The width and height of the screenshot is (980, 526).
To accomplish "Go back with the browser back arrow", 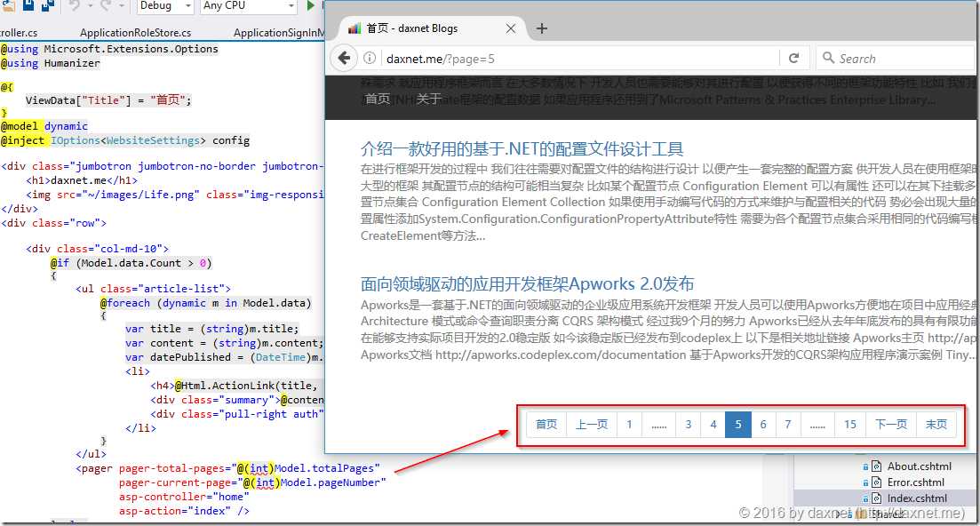I will (343, 58).
